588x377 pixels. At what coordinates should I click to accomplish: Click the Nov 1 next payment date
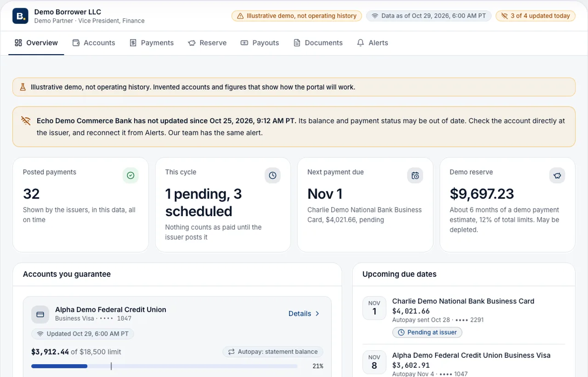(x=325, y=194)
